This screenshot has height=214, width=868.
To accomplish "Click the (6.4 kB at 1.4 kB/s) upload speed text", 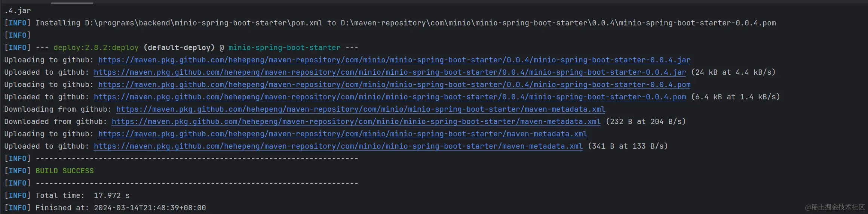I will [735, 97].
